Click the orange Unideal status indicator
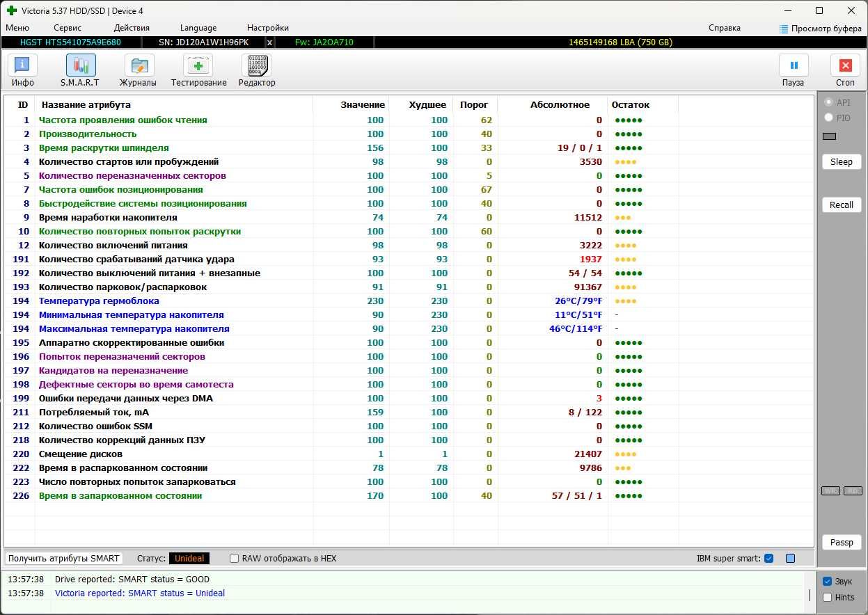Image resolution: width=868 pixels, height=615 pixels. click(x=189, y=558)
